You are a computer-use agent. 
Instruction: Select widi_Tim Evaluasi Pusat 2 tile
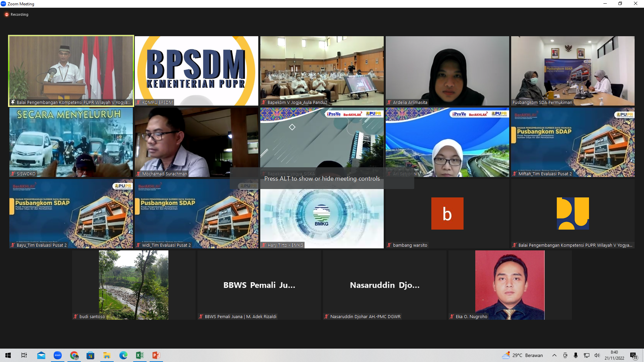197,214
